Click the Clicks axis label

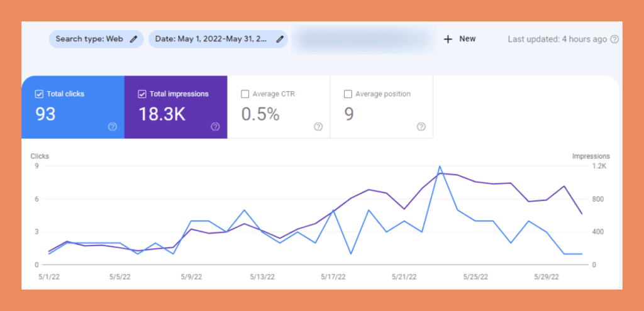(x=40, y=156)
